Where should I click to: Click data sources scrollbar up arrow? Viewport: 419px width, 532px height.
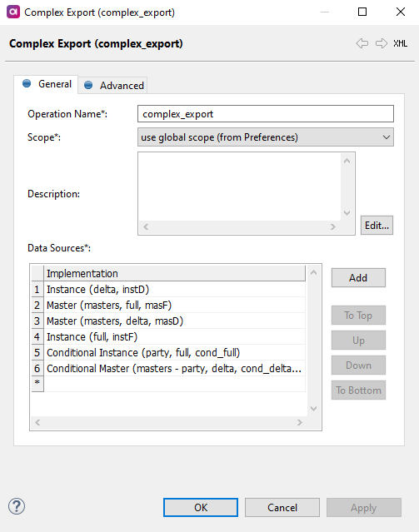click(x=314, y=272)
